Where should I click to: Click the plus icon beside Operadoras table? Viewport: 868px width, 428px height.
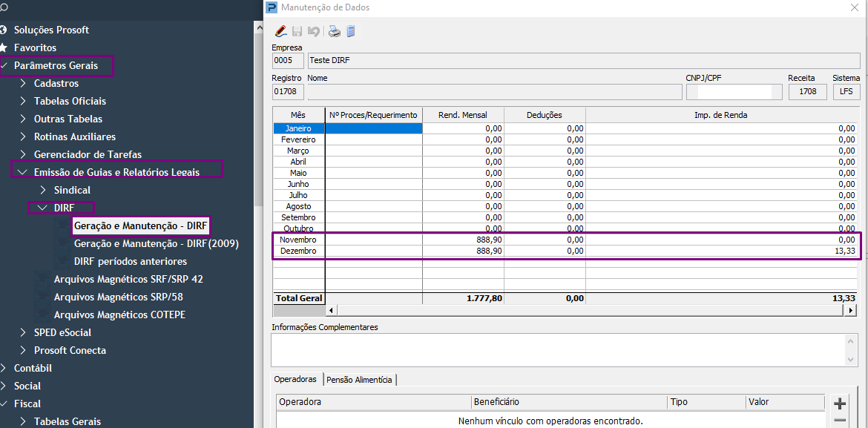(x=839, y=404)
